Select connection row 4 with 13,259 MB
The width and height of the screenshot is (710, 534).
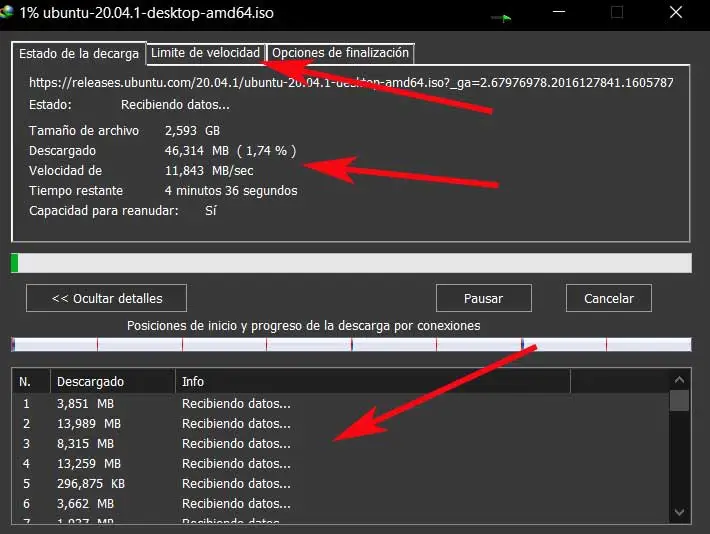(x=341, y=463)
